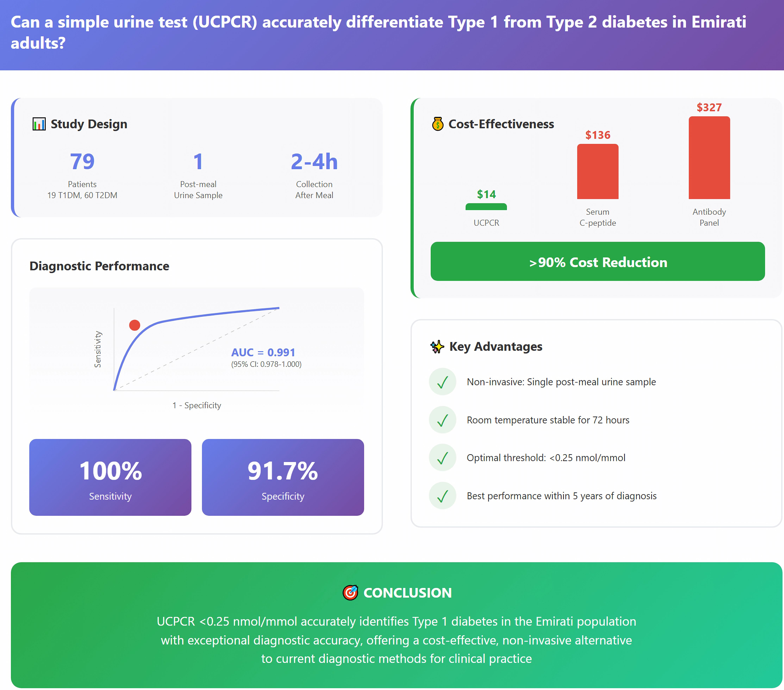Click the >90% Cost Reduction button

click(597, 261)
